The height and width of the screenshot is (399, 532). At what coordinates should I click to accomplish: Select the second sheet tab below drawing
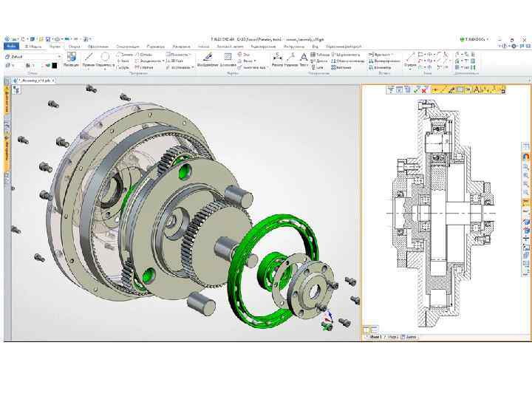coord(392,337)
